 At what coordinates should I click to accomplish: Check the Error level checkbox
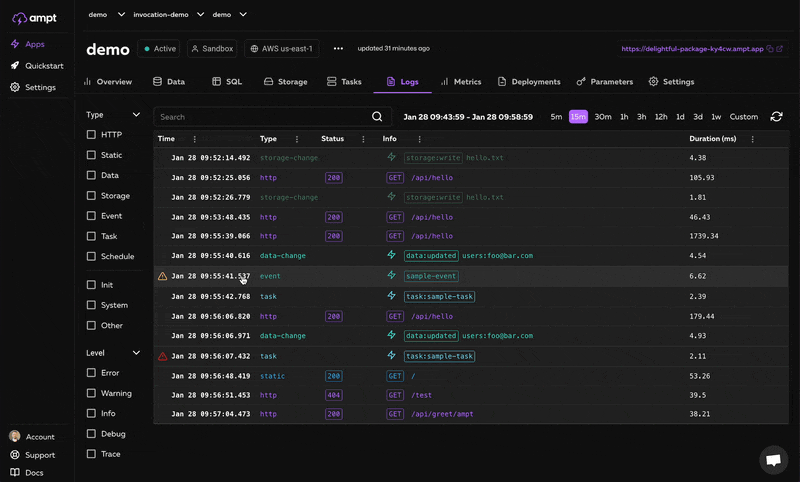pos(92,373)
